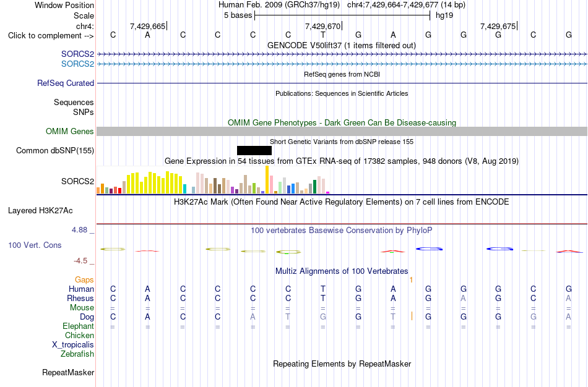The image size is (588, 387).
Task: Click the 100 Vert. Cons track label
Action: click(x=35, y=245)
